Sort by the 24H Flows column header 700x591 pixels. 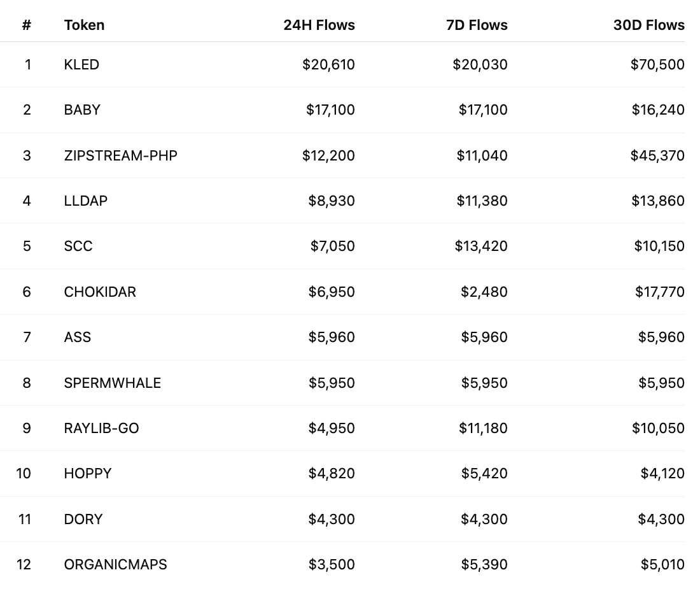[319, 25]
